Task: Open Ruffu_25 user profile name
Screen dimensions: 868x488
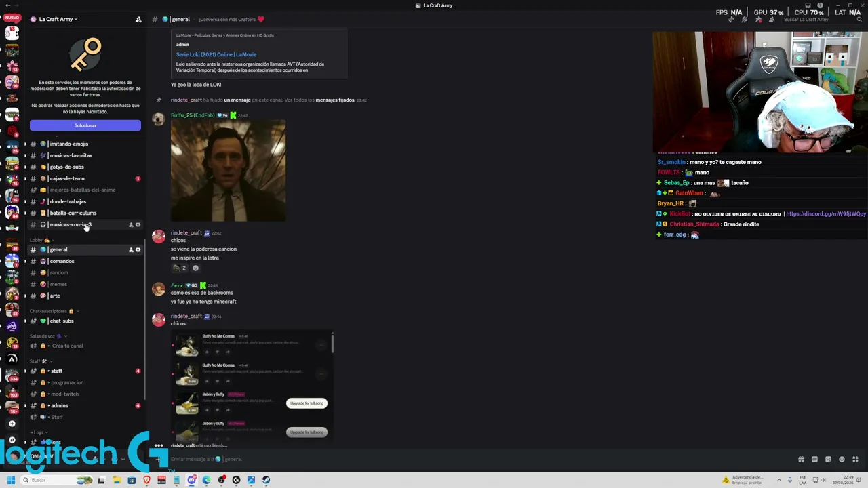Action: tap(193, 116)
